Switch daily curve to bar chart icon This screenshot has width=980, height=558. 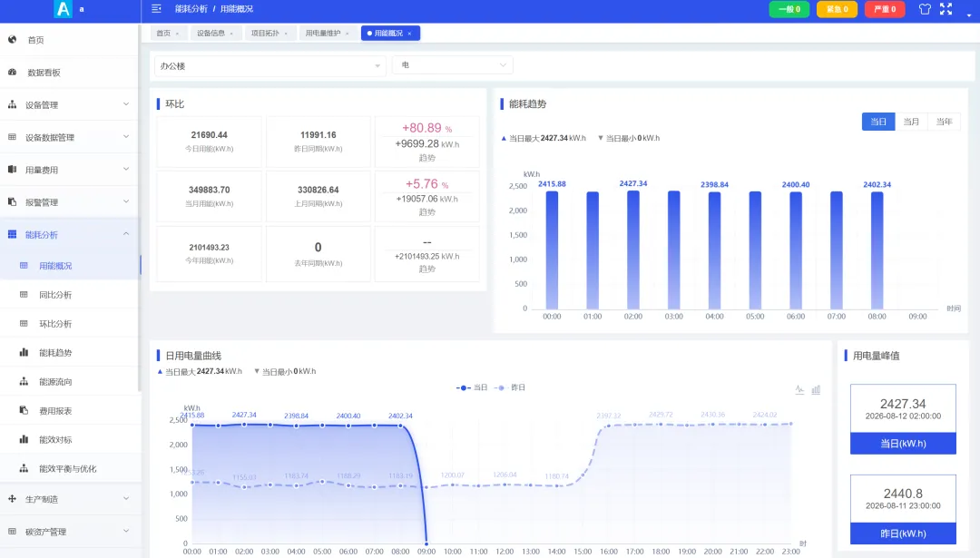(x=816, y=389)
